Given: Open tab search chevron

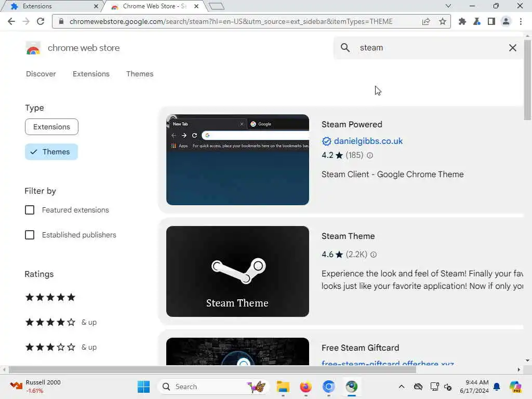Looking at the screenshot, I should 448,6.
